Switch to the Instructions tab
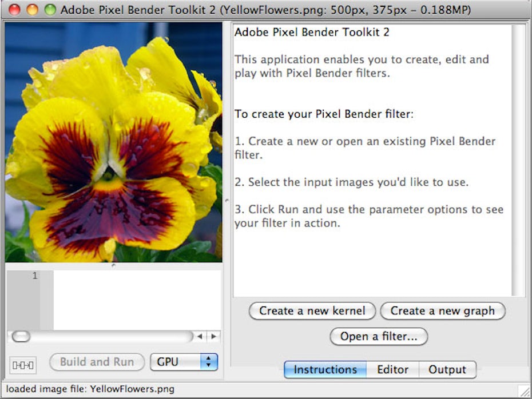Screen dimensions: 532x399 325,370
